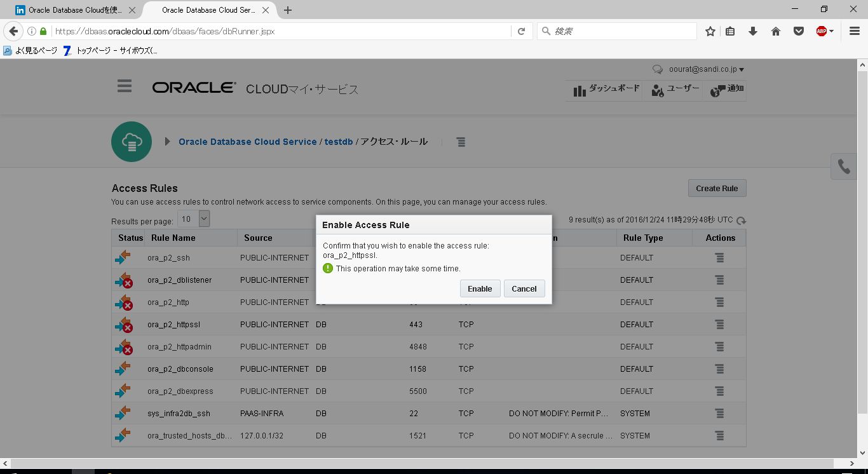Click the green cloud database service icon
Viewport: 868px width, 474px height.
pos(132,142)
